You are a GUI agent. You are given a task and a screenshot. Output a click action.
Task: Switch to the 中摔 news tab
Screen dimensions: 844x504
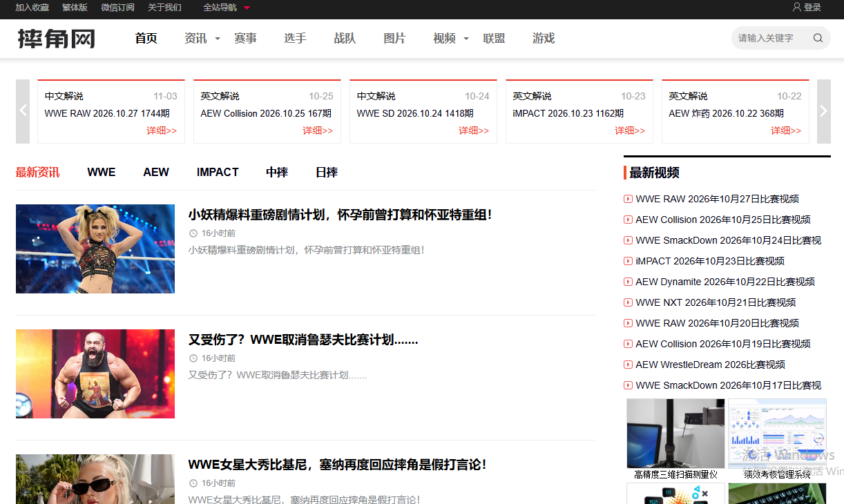[277, 173]
